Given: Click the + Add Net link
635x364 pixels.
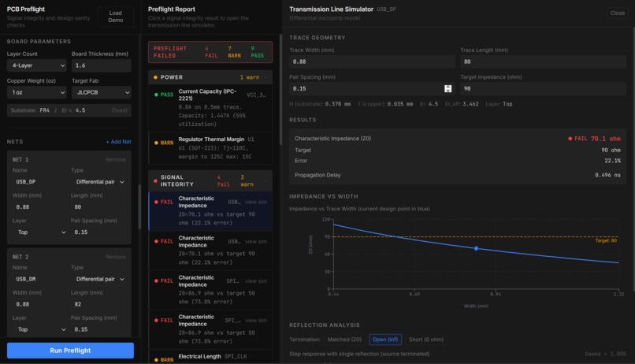Looking at the screenshot, I should coord(119,142).
